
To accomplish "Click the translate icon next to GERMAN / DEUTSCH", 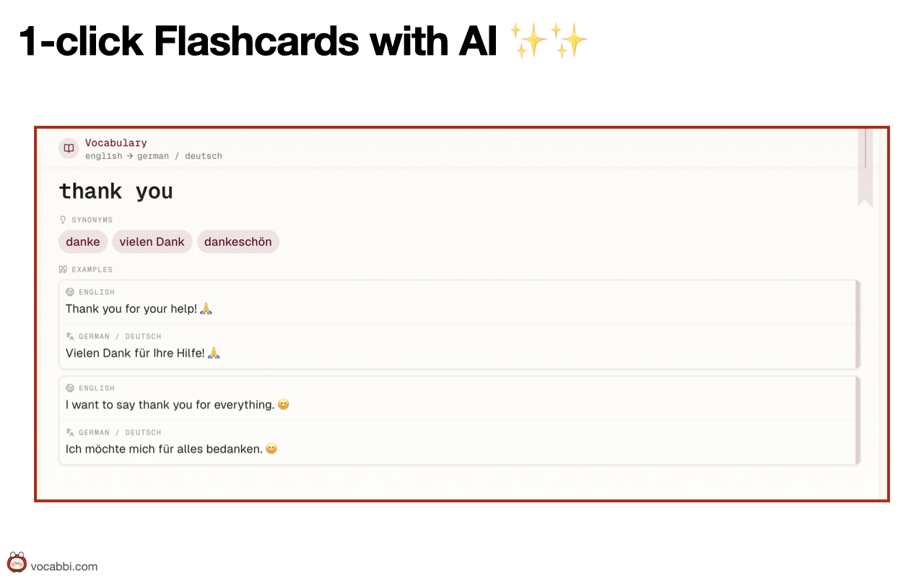I will pos(69,336).
